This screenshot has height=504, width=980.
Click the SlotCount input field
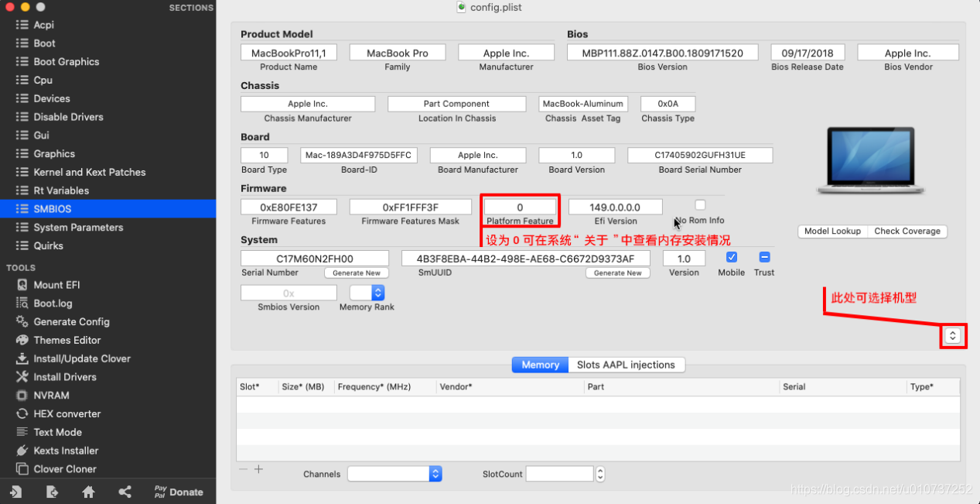[x=560, y=474]
